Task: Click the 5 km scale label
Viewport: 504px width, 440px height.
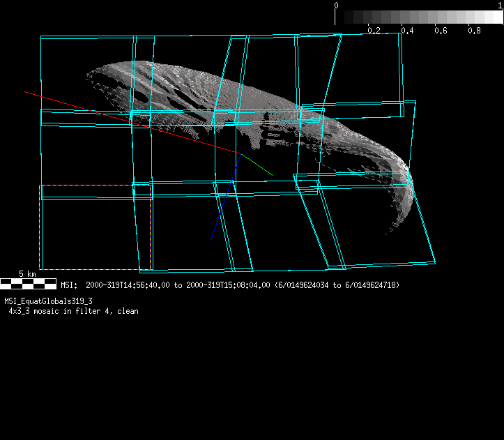Action: 27,274
